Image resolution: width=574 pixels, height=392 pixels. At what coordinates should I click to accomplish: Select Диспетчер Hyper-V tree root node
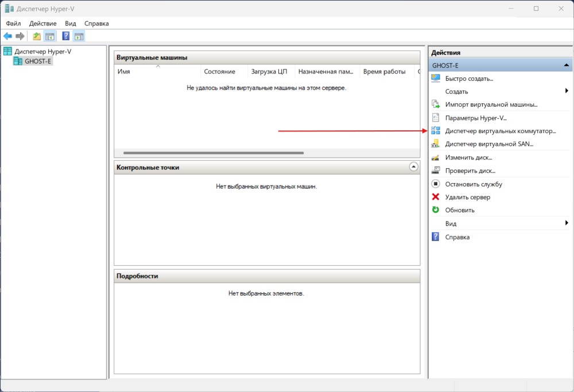[43, 52]
